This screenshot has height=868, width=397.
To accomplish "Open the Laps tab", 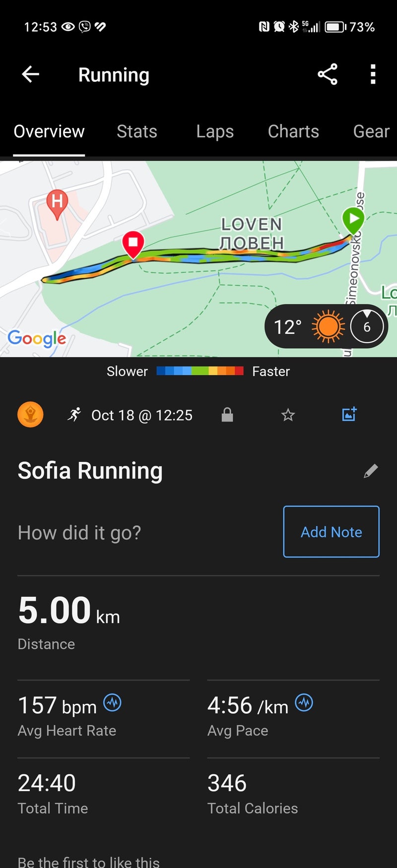I will click(215, 131).
